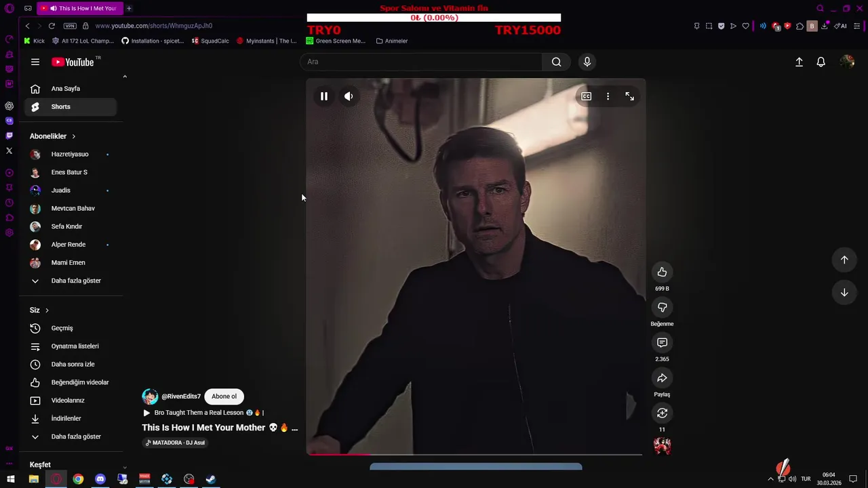Open Mevtcan Bahav channel
868x488 pixels.
click(x=71, y=209)
